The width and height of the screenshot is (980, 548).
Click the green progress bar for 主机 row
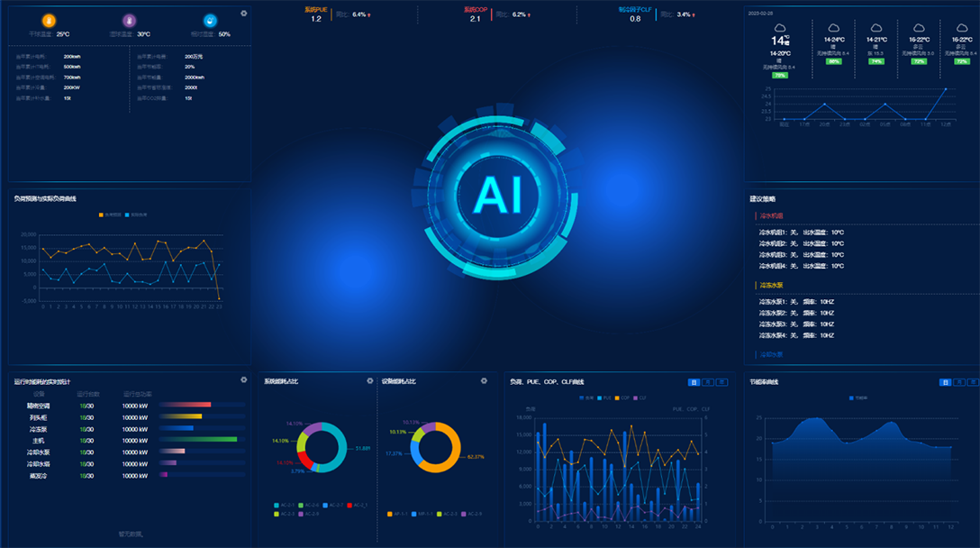(x=198, y=439)
